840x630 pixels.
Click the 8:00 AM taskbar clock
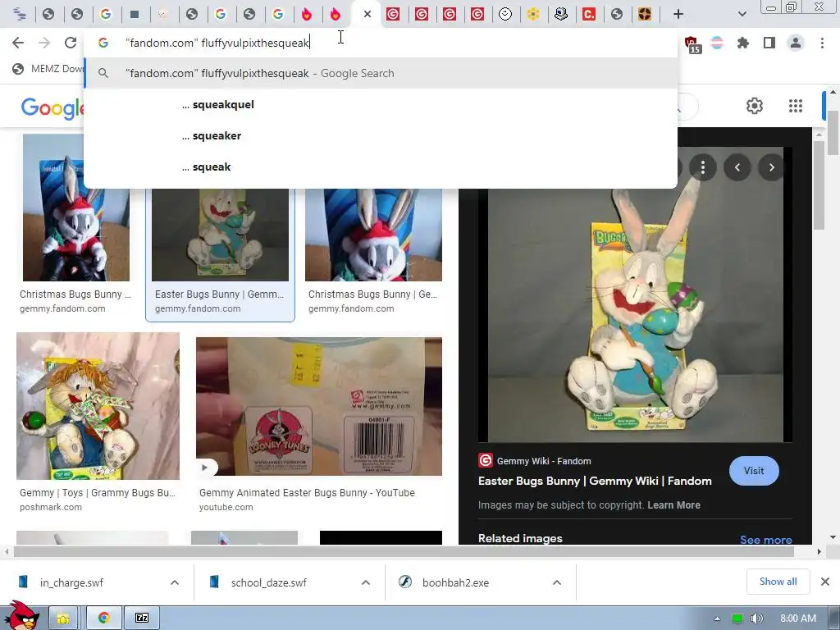click(797, 619)
